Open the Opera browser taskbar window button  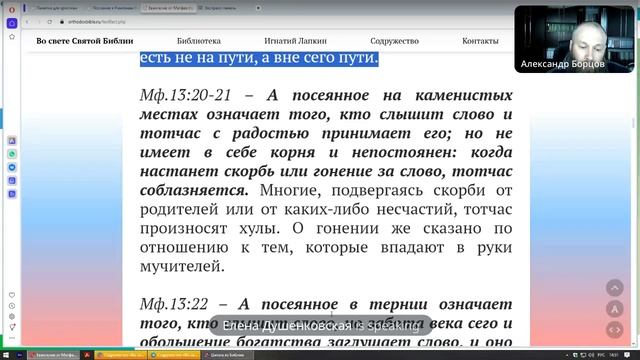point(54,355)
